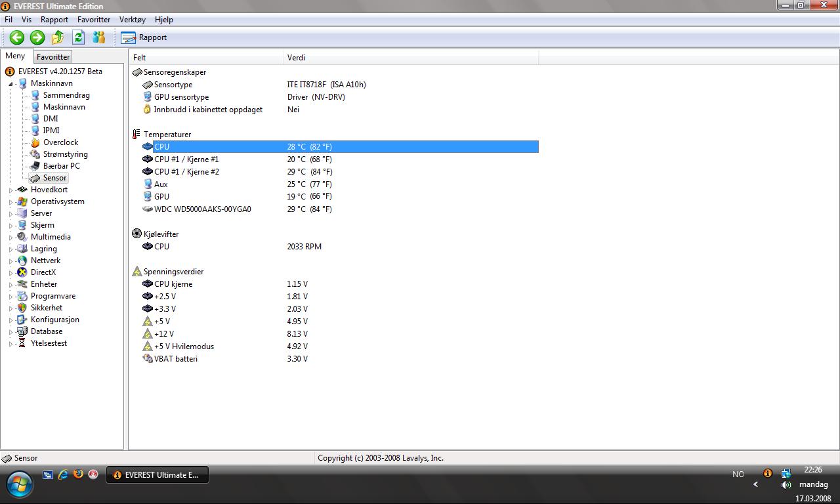Click the Sensor tree item icon
Viewport: 840px width, 504px height.
point(35,178)
